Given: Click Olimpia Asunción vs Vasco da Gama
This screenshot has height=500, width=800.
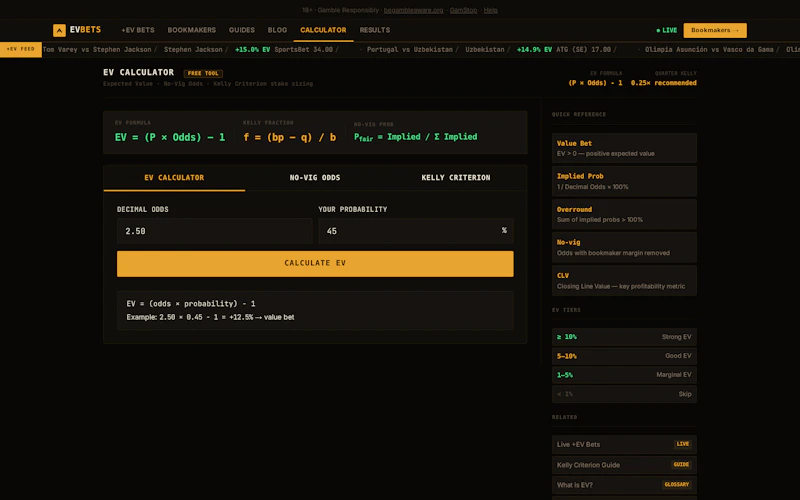Looking at the screenshot, I should pyautogui.click(x=709, y=49).
